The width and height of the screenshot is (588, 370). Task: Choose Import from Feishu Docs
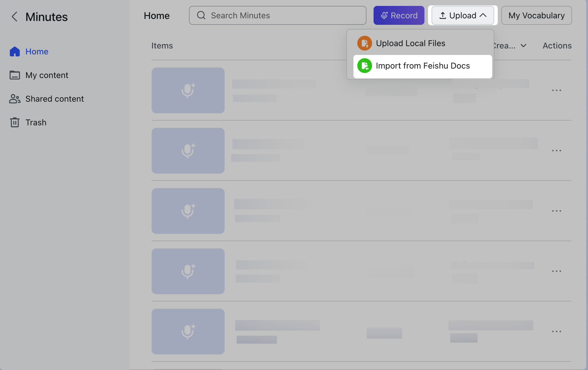[x=422, y=66]
